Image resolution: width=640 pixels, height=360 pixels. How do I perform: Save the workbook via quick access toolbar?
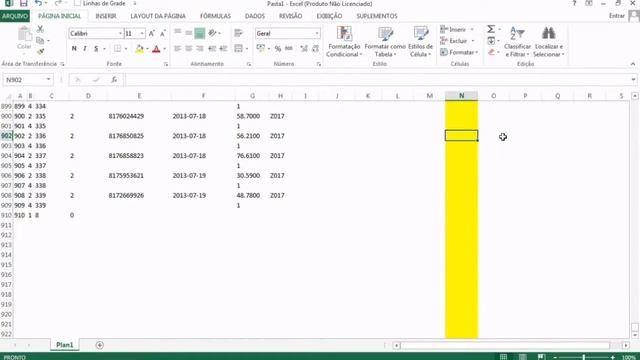coord(24,4)
